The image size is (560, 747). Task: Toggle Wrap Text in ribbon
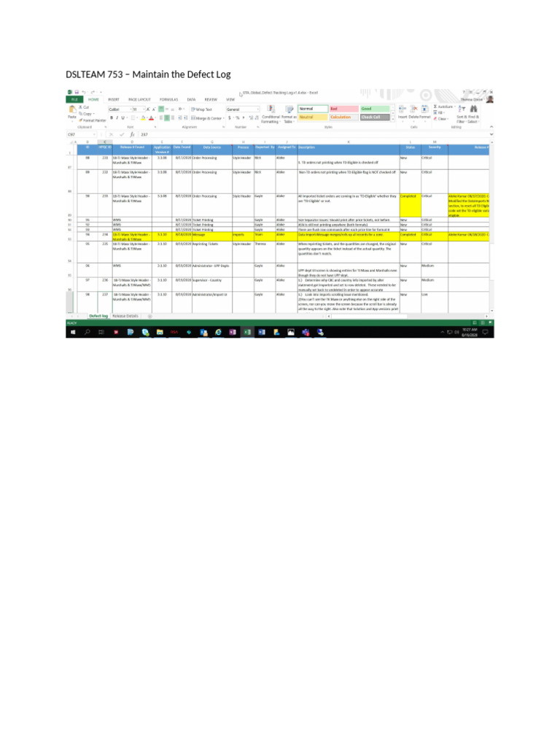click(201, 109)
